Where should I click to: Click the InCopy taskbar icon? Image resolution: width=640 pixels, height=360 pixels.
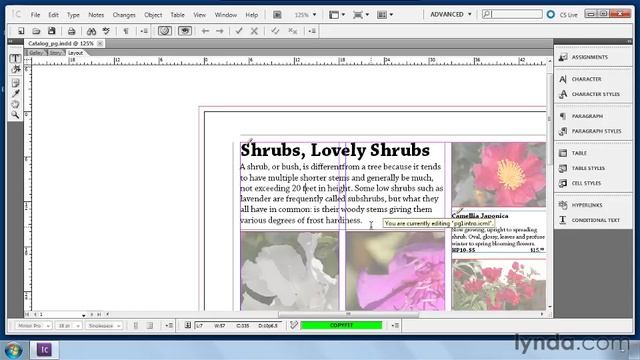(44, 350)
